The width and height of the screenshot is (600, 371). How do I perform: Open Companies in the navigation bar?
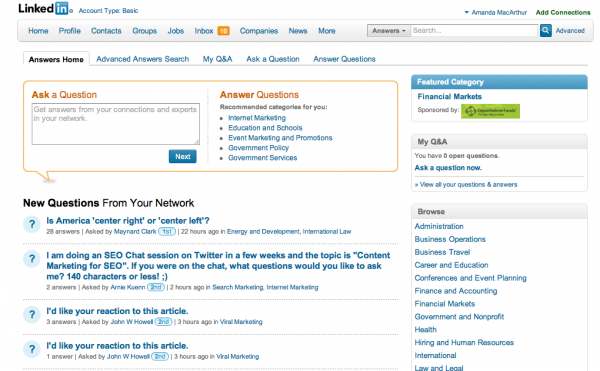tap(259, 31)
